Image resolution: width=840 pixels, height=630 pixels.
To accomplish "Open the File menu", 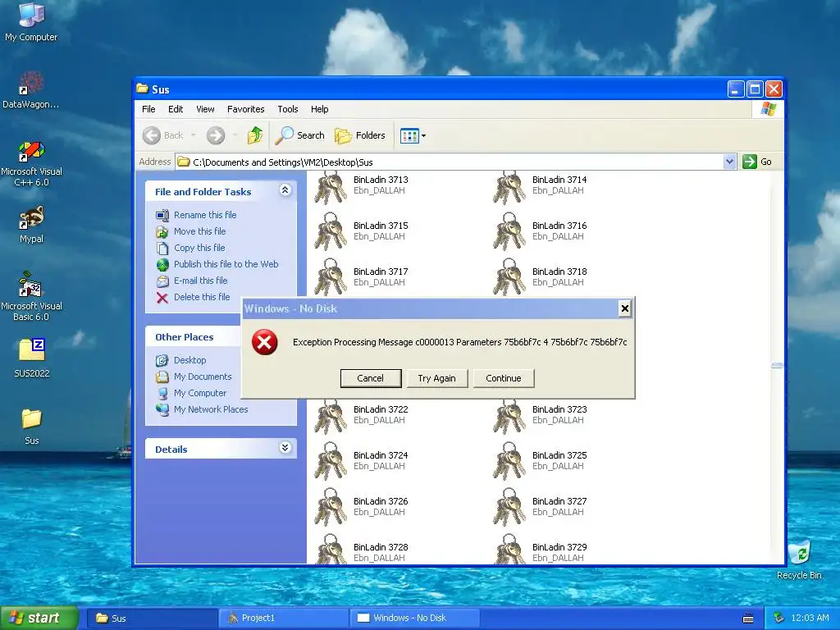I will [148, 109].
